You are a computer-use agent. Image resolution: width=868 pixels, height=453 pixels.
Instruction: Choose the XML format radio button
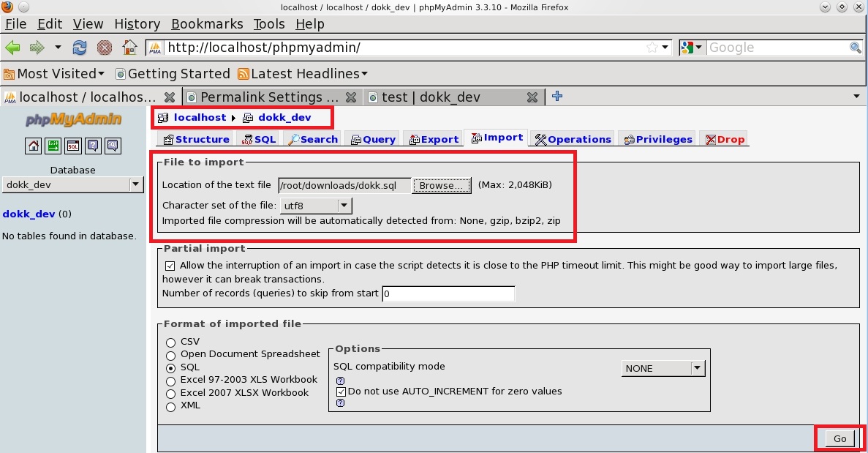click(170, 406)
